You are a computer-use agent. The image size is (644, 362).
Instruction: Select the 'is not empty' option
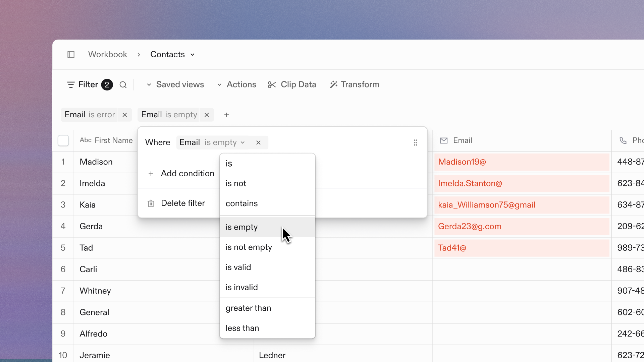(x=249, y=247)
